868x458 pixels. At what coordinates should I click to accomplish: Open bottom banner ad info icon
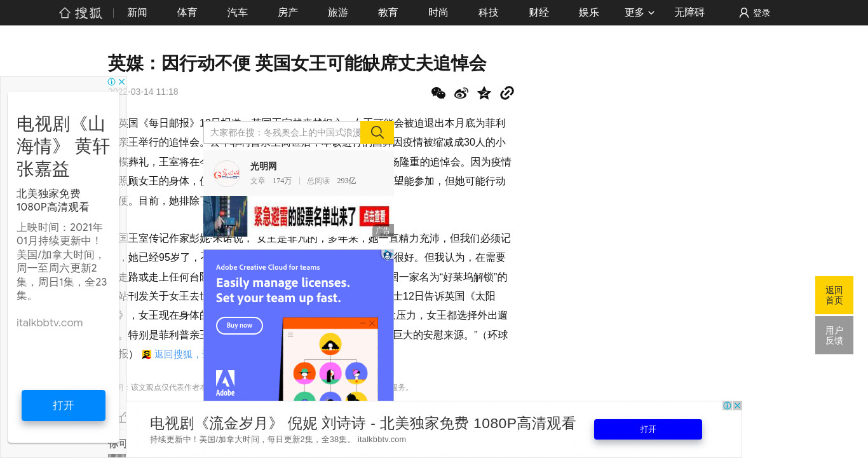[x=727, y=406]
